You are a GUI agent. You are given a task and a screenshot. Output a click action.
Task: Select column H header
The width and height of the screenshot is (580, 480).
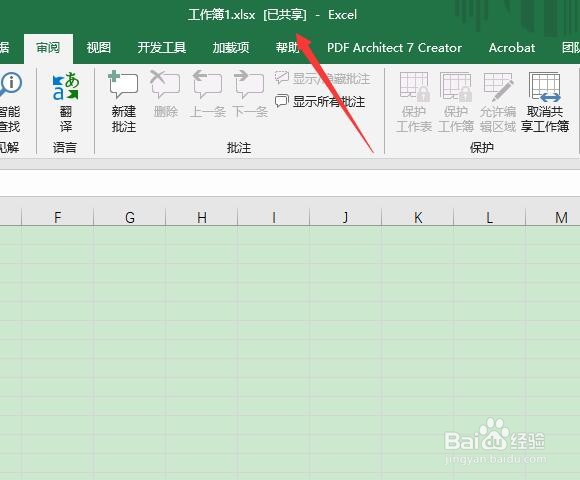[x=202, y=217]
